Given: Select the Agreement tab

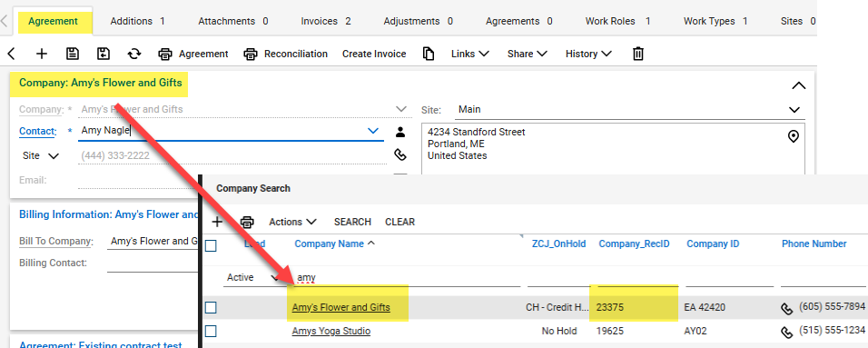Looking at the screenshot, I should click(54, 21).
